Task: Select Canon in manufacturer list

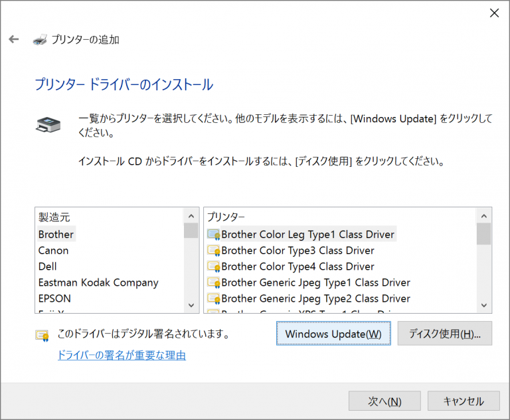Action: coord(53,251)
